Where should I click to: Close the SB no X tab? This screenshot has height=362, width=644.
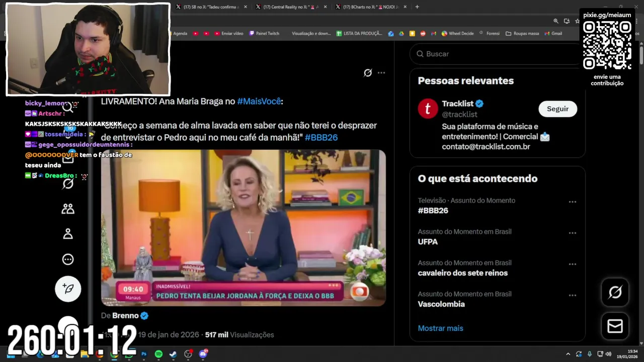point(246,7)
